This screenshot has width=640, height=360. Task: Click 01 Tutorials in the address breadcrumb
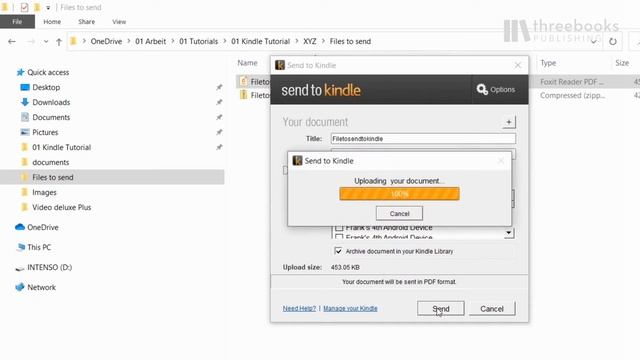(198, 41)
